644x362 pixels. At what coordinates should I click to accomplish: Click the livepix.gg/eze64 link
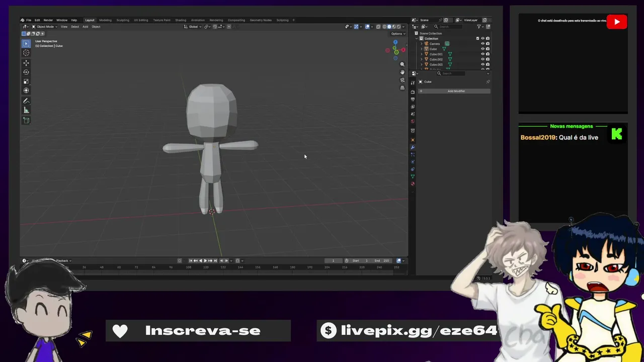click(419, 330)
